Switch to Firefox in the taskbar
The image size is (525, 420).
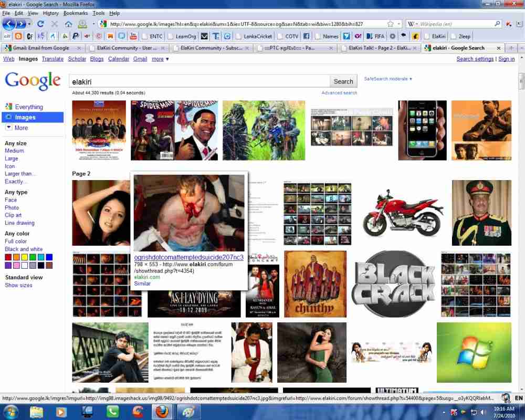(x=163, y=412)
